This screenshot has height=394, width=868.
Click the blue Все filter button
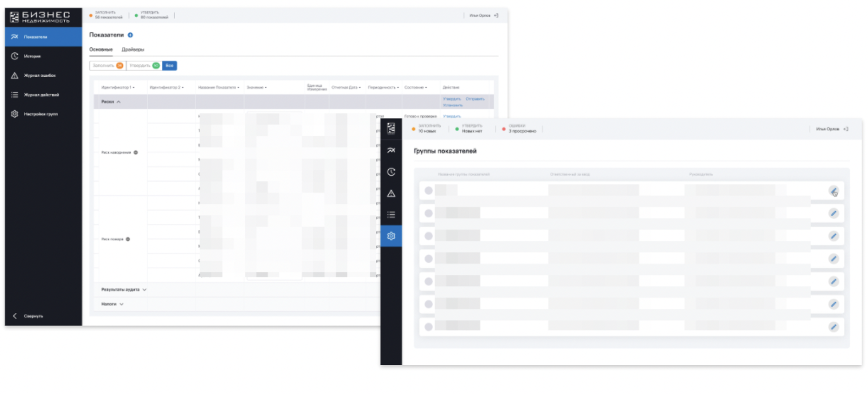point(169,66)
